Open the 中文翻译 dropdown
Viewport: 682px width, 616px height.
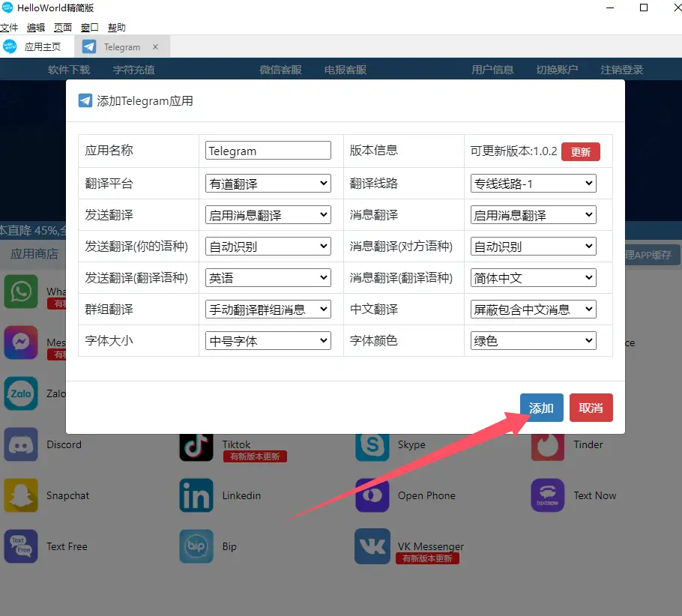click(534, 309)
